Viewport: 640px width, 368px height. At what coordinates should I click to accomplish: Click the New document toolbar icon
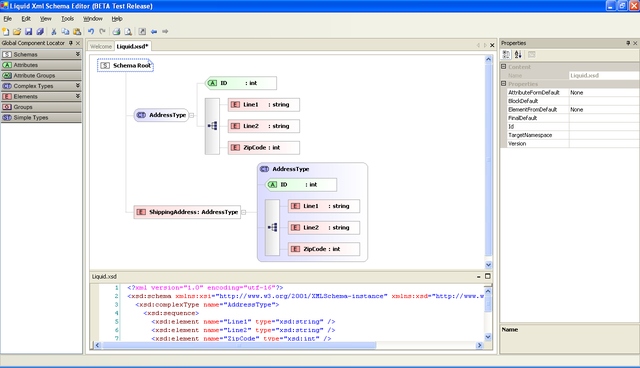tap(5, 31)
